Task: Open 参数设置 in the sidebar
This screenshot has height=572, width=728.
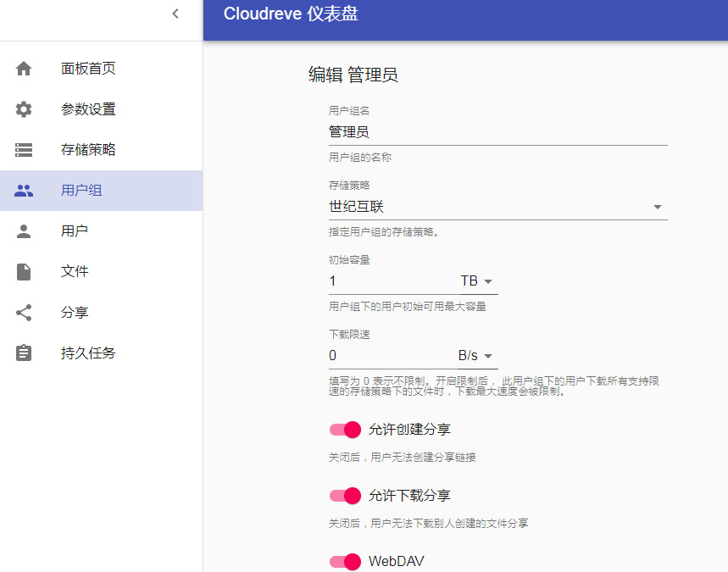Action: coord(101,109)
